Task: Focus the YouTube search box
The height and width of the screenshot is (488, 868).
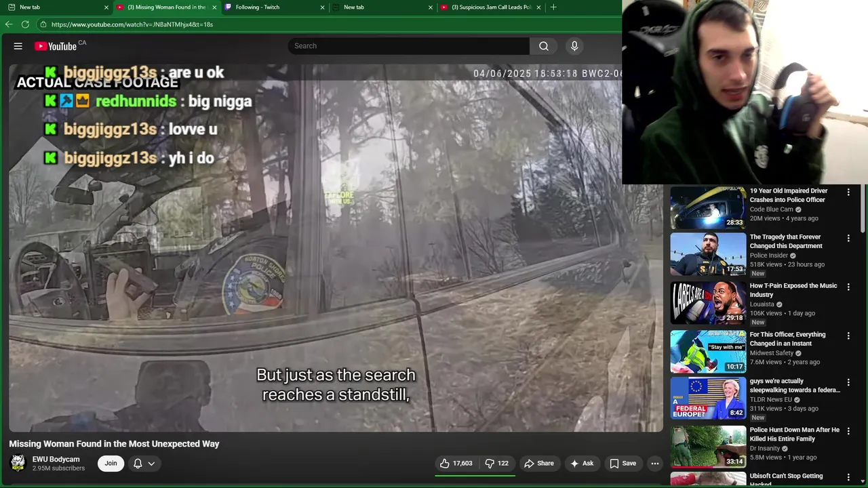Action: tap(408, 46)
